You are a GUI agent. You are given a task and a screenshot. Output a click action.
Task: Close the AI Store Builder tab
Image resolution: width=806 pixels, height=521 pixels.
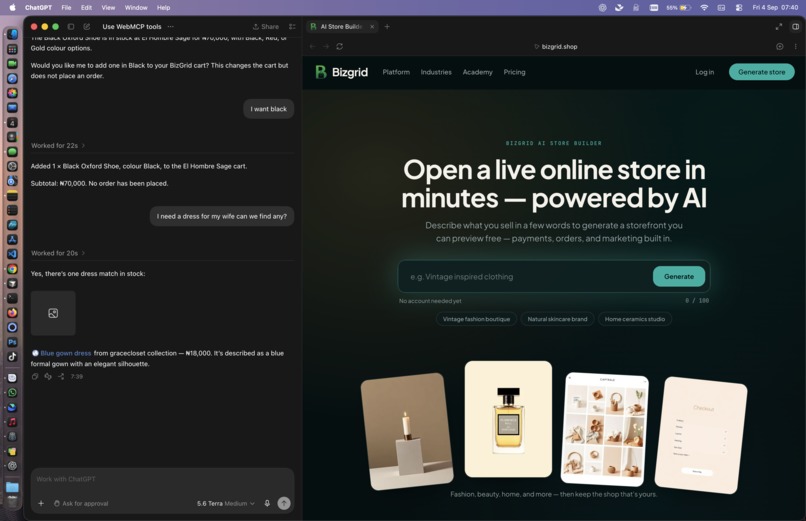(x=372, y=27)
